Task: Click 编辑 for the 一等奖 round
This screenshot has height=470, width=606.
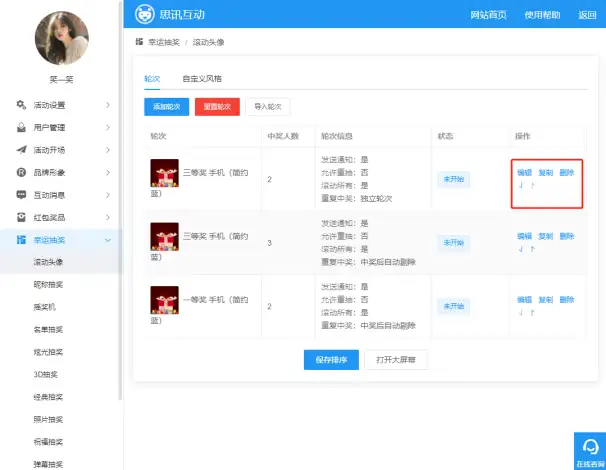Action: (524, 300)
